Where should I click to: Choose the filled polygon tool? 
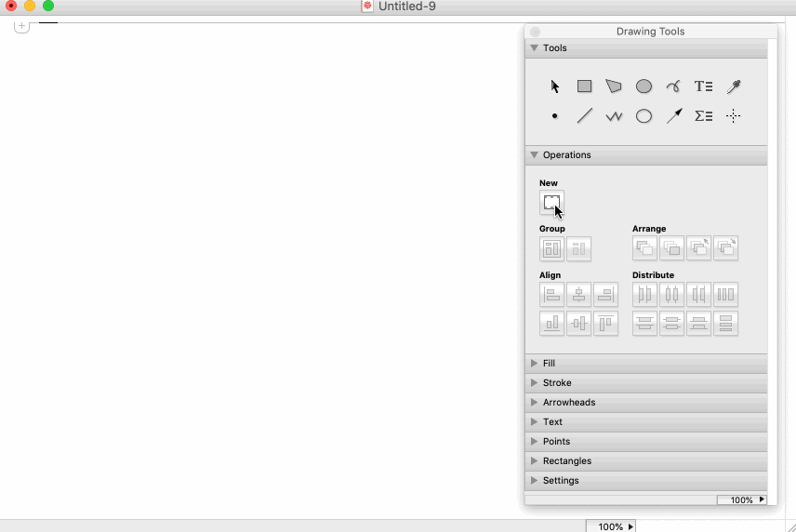(x=614, y=86)
